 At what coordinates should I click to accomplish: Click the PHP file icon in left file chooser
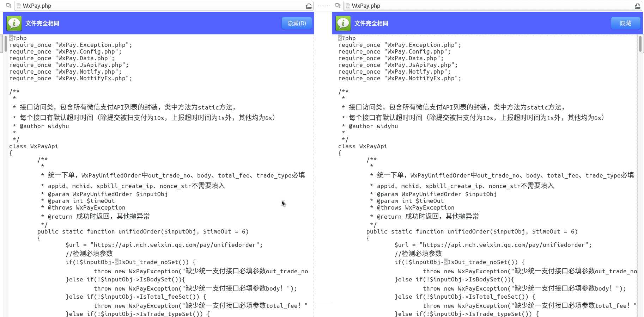pyautogui.click(x=19, y=6)
